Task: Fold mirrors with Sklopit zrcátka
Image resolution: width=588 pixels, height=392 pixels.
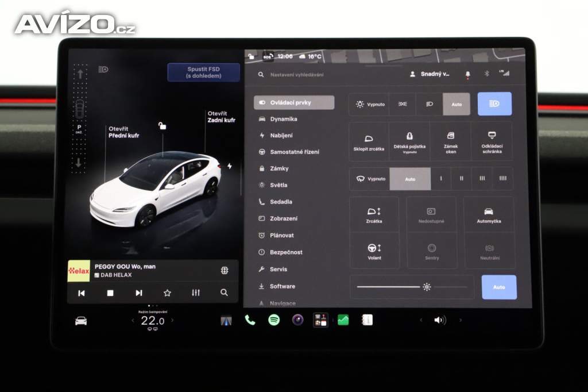Action: click(369, 141)
